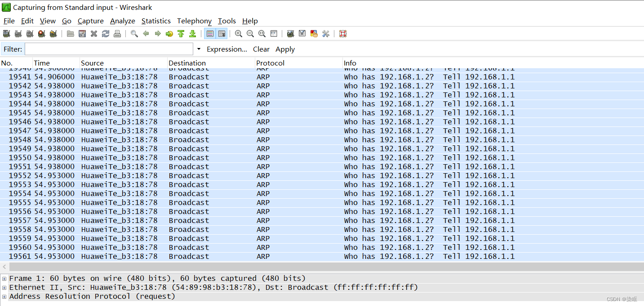Image resolution: width=644 pixels, height=306 pixels.
Task: Stop the running capture via toolbar icon
Action: [41, 34]
